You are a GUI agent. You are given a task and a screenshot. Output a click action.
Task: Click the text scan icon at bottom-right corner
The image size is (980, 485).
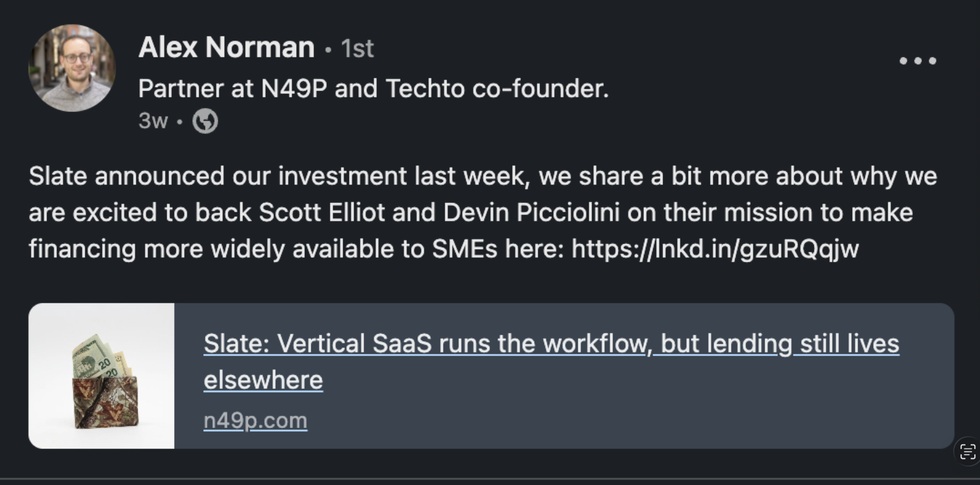pyautogui.click(x=967, y=451)
